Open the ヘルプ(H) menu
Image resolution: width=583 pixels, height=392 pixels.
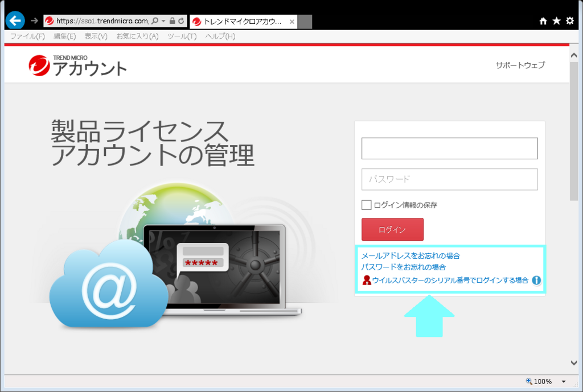click(x=220, y=36)
